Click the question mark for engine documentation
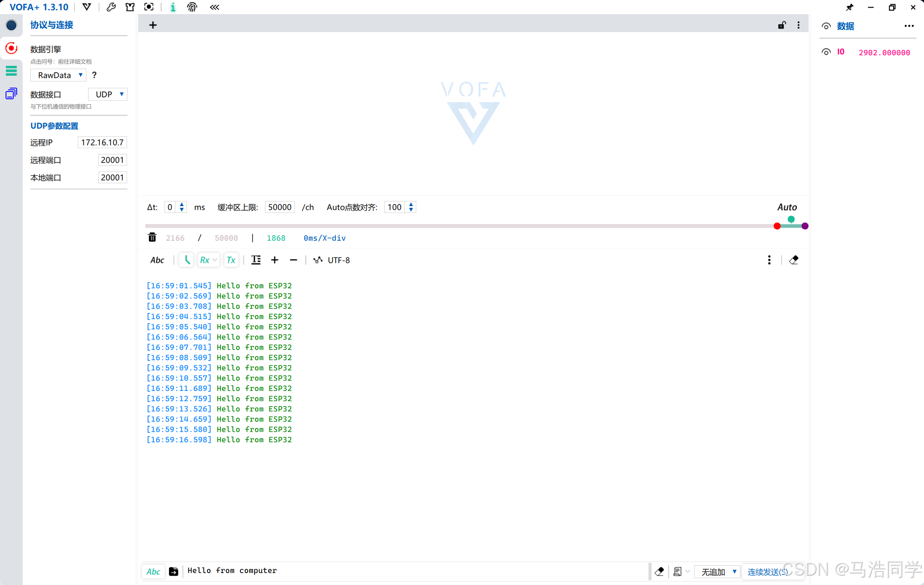This screenshot has width=924, height=585. pos(94,75)
